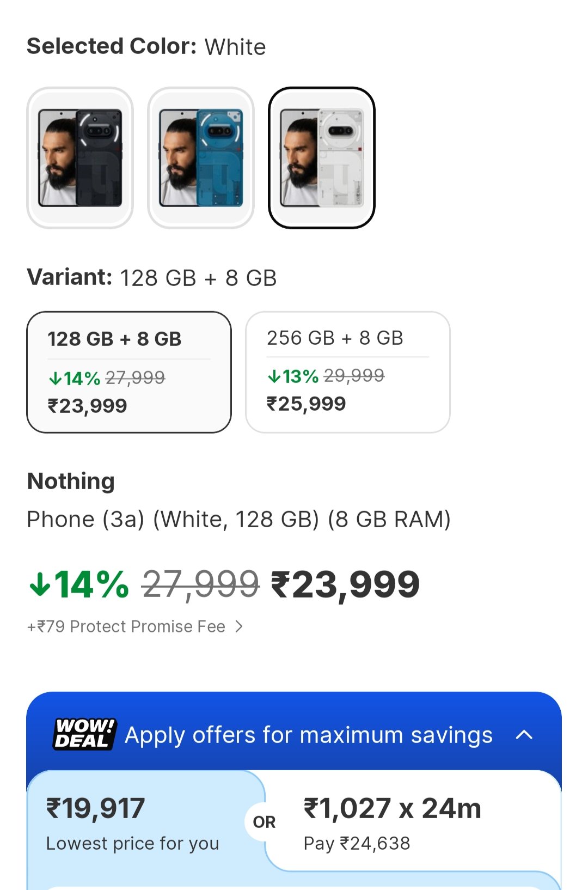Screen dimensions: 588x890
Task: Collapse the offers panel using the up chevron
Action: (x=524, y=735)
